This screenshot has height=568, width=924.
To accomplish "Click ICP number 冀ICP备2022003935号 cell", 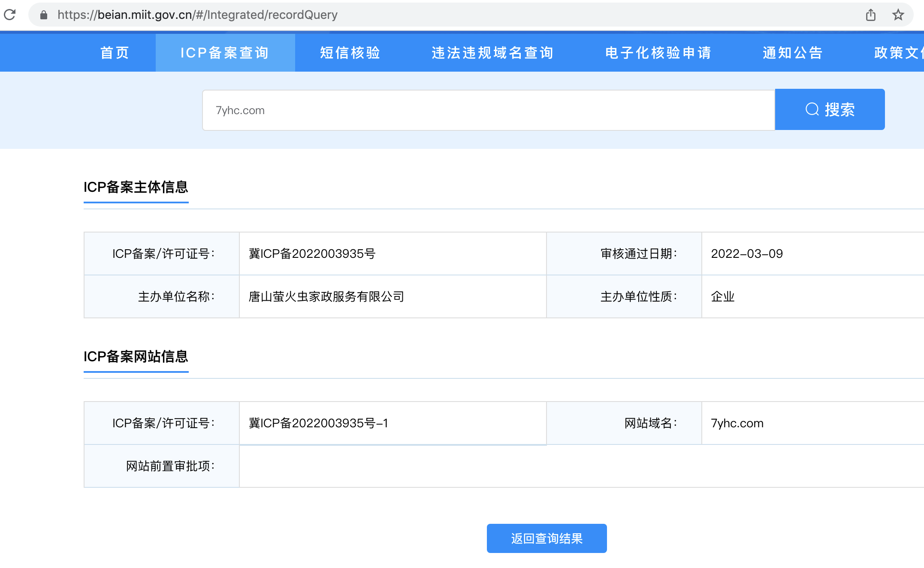I will click(312, 254).
